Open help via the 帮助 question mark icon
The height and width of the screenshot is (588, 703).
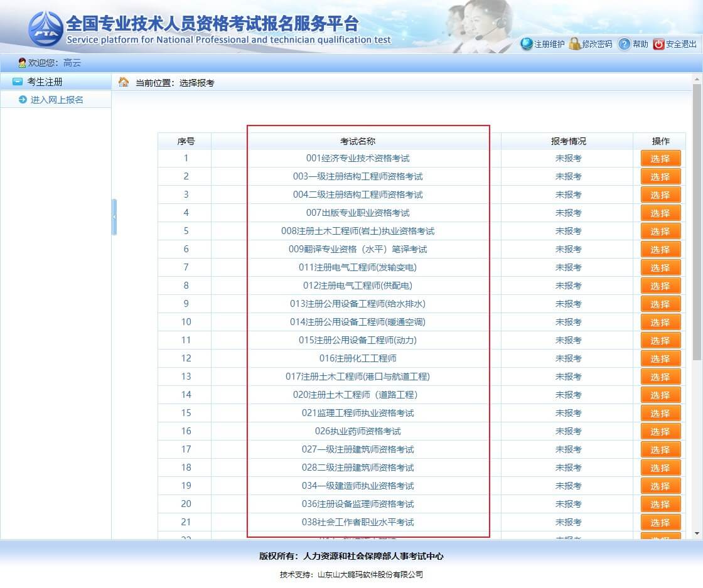623,44
